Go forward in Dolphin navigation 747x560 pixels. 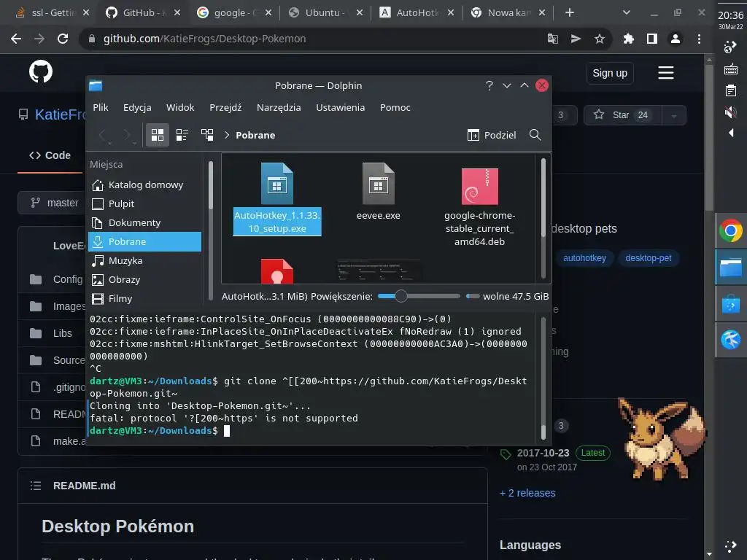point(128,135)
